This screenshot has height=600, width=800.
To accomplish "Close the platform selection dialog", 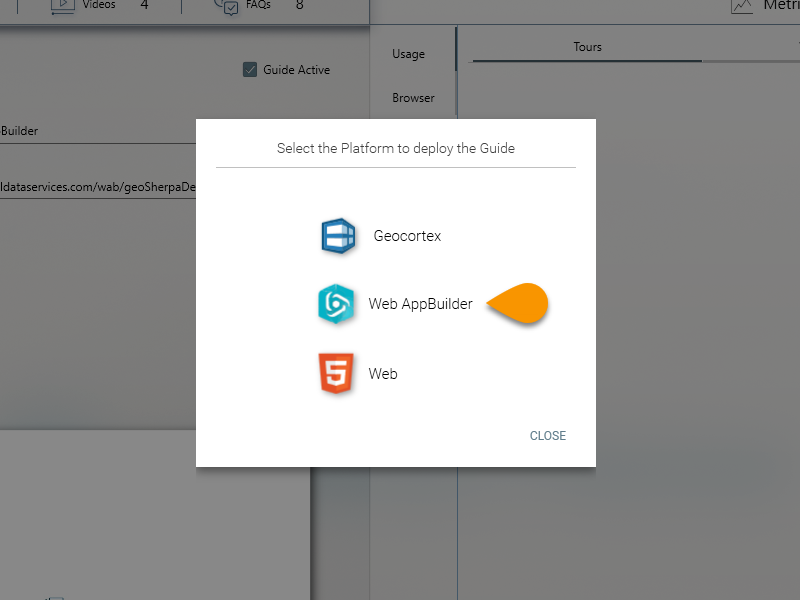I will (547, 436).
